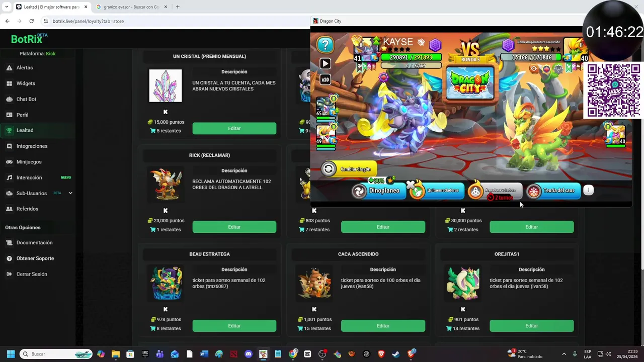The image size is (644, 362).
Task: Click the taskbar Buscar search box
Action: click(56, 354)
